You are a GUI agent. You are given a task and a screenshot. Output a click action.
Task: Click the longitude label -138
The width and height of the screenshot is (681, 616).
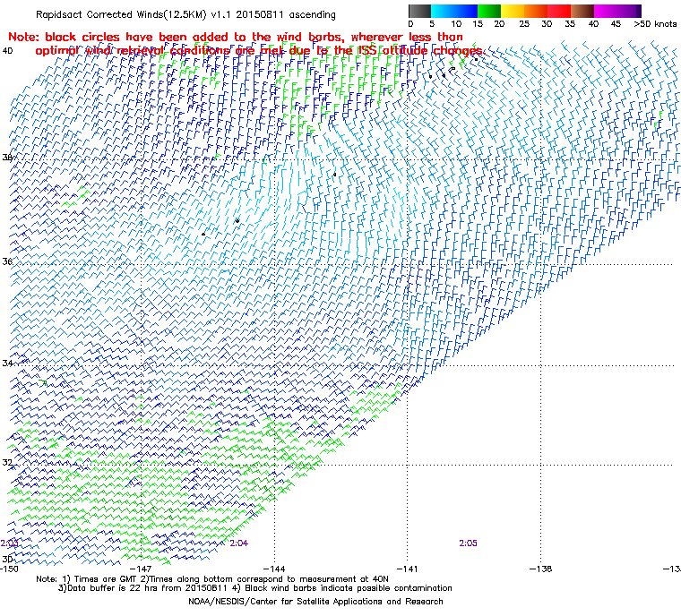coord(540,569)
